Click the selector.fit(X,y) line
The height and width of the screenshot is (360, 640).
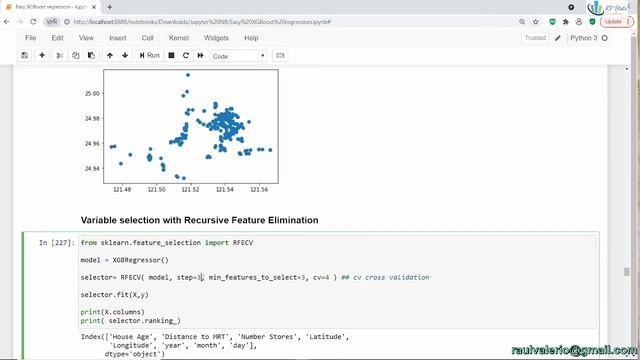coord(114,295)
